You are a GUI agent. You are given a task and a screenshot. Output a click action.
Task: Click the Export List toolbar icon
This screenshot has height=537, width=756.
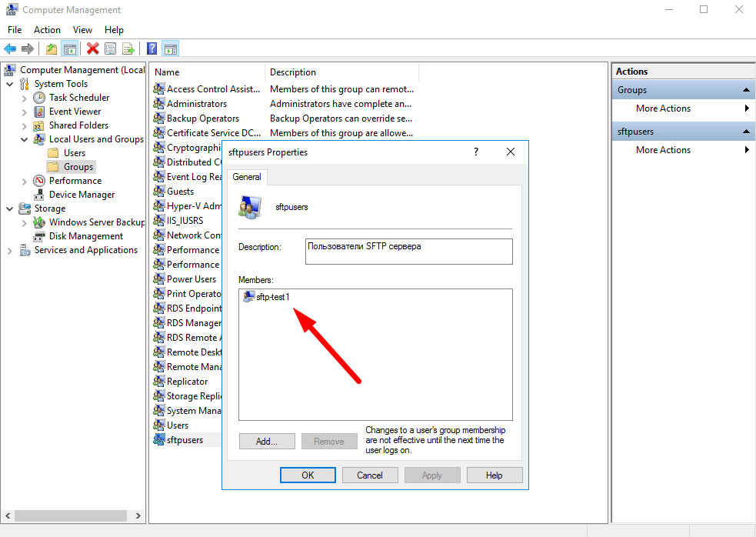(128, 48)
